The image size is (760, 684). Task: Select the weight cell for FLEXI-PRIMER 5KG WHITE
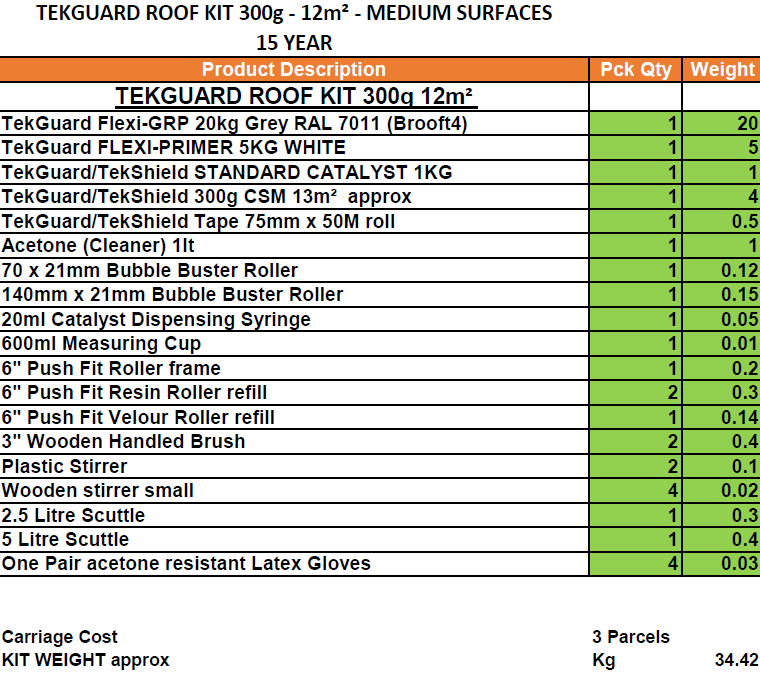[721, 148]
